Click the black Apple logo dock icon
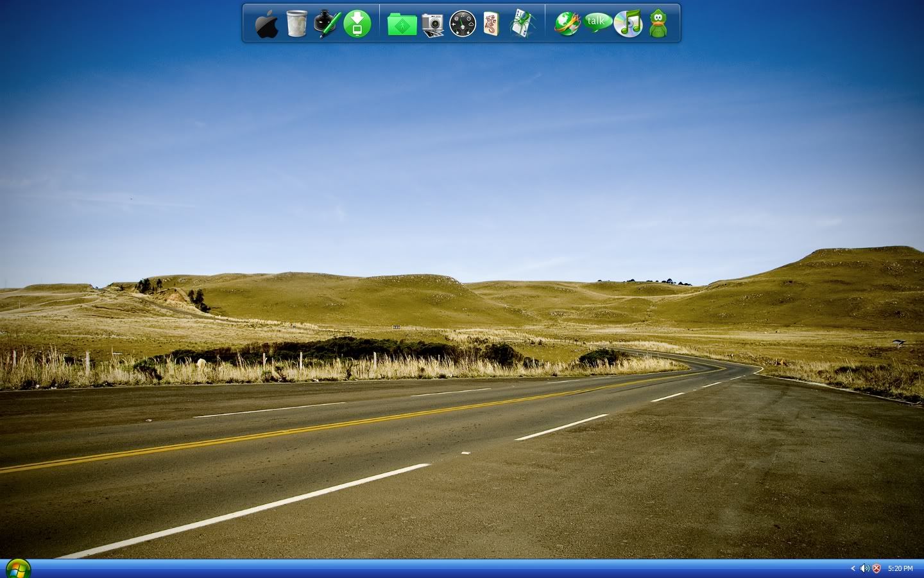Screen dimensions: 924x578 (266, 24)
